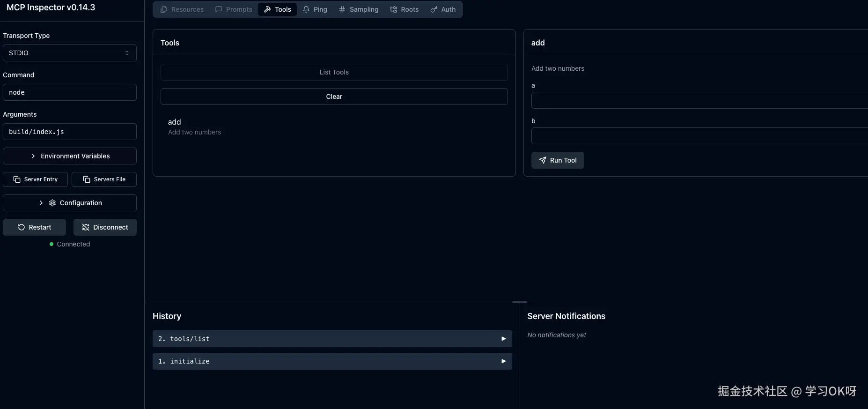The height and width of the screenshot is (409, 868).
Task: Click the chevron left of Configuration gear
Action: 41,203
